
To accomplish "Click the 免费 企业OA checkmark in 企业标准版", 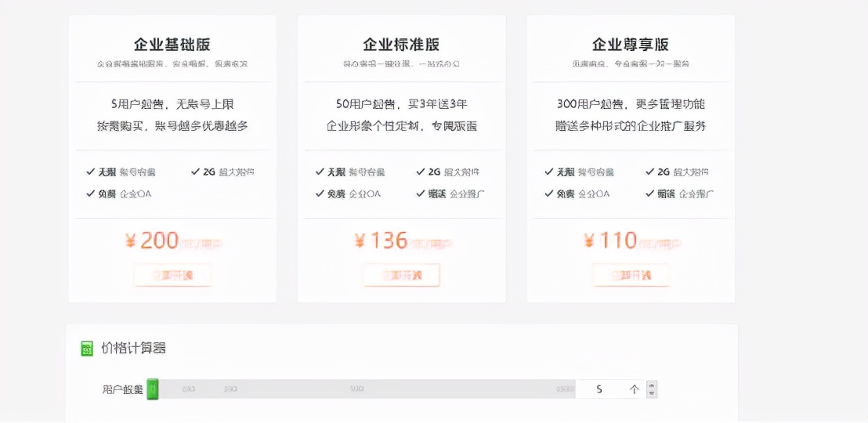I will click(320, 193).
